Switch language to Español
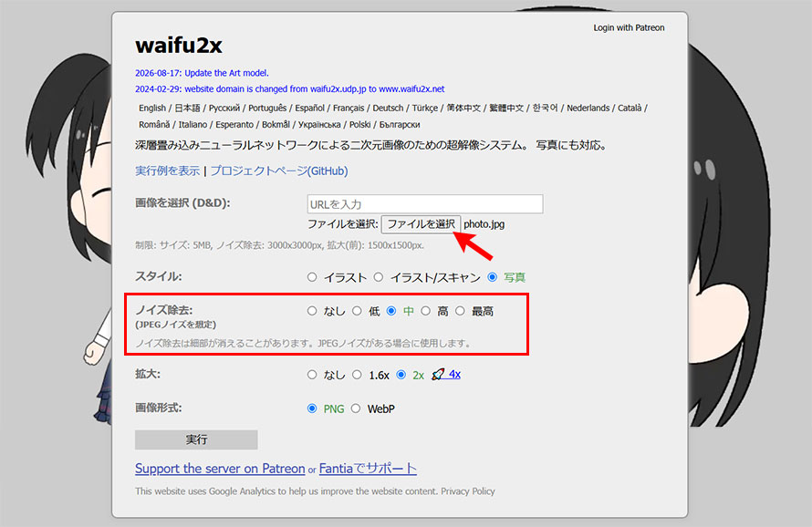This screenshot has width=812, height=527. click(x=309, y=108)
